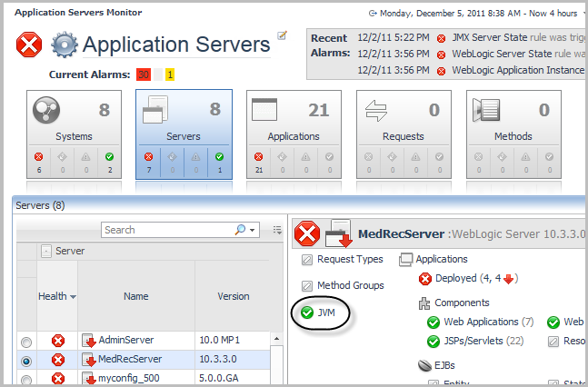Click MedRecServer health error icon
This screenshot has height=387, width=588.
click(58, 360)
